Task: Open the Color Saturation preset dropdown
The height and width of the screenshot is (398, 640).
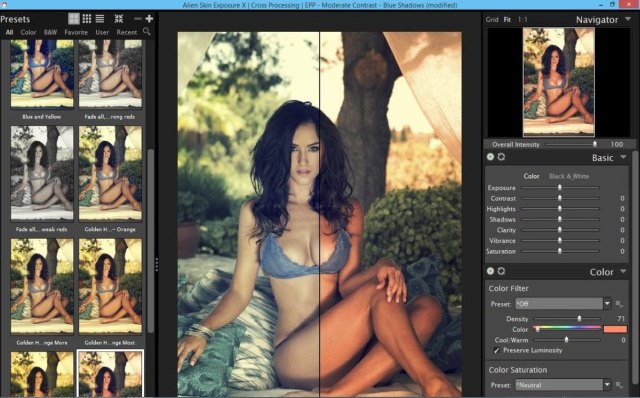Action: [x=607, y=385]
